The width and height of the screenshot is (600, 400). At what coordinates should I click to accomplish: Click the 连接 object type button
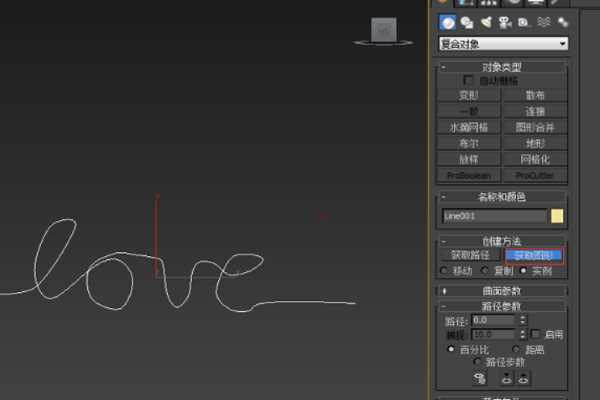point(535,111)
